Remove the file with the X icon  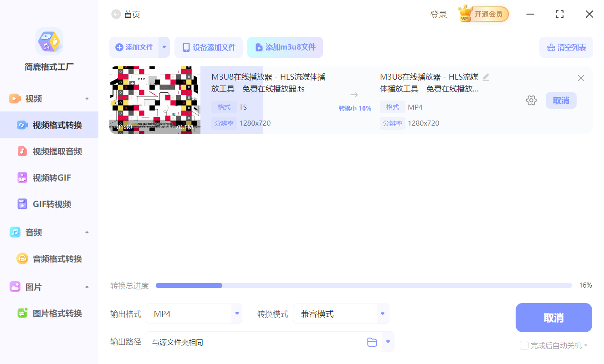[x=581, y=78]
